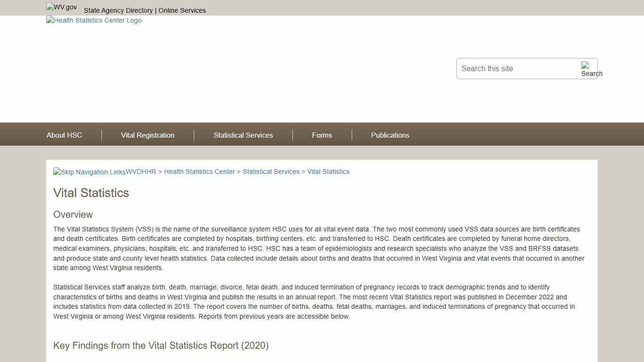Open the About HSC menu

(x=64, y=135)
